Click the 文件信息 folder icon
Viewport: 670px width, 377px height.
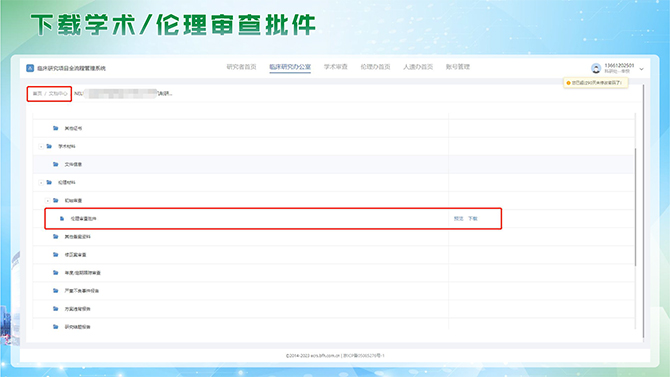56,164
